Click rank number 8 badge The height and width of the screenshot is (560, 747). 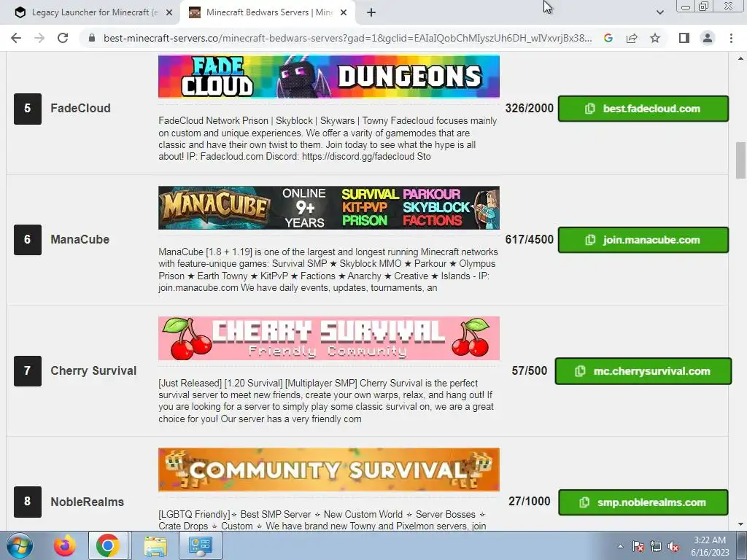(28, 502)
